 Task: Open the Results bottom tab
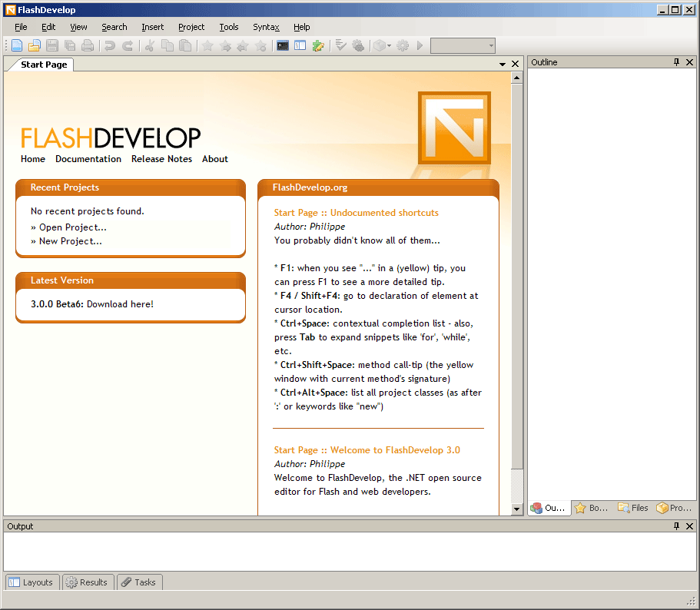coord(88,582)
